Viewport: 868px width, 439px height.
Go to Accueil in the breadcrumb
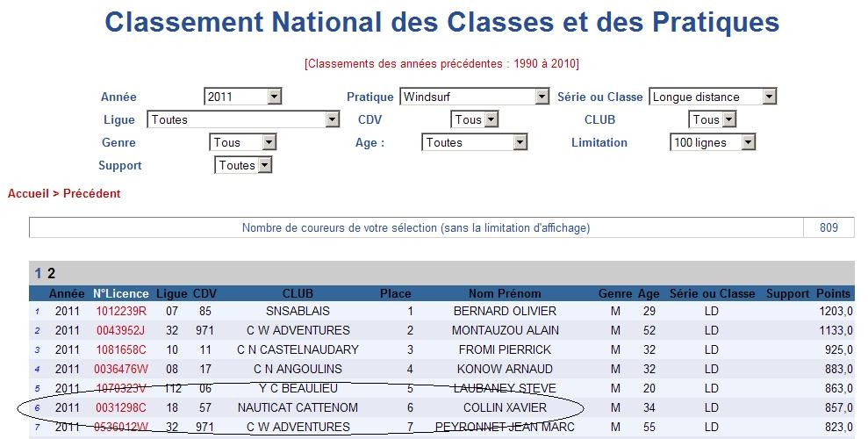click(28, 193)
